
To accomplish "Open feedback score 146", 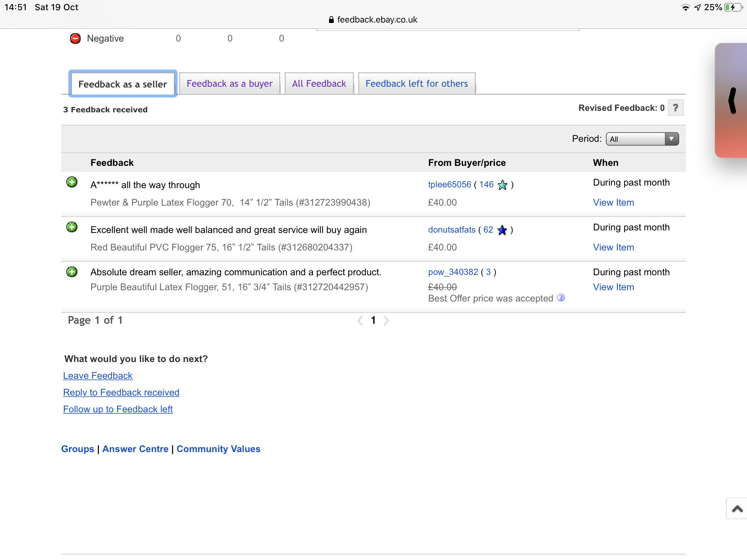I will (486, 184).
